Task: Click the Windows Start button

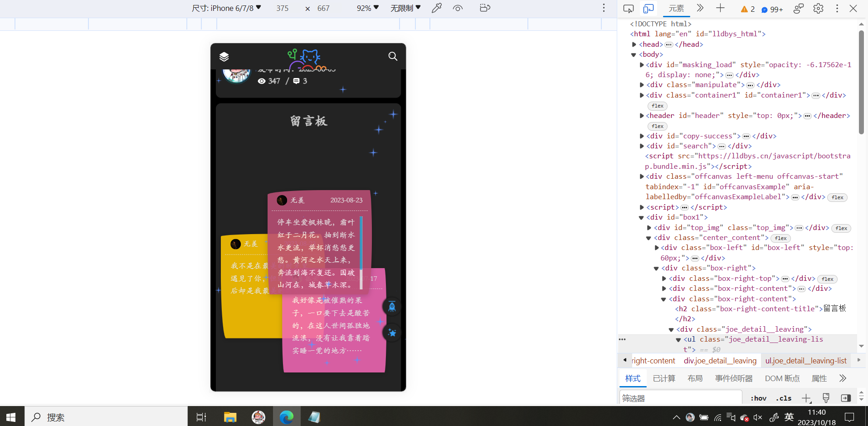Action: (x=12, y=417)
